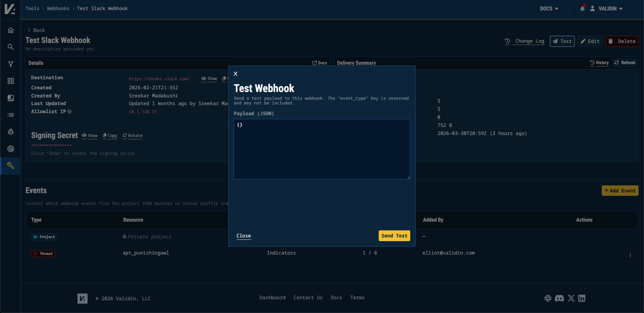Image resolution: width=644 pixels, height=313 pixels.
Task: Open the apt_punishingowl row actions menu
Action: click(x=631, y=255)
